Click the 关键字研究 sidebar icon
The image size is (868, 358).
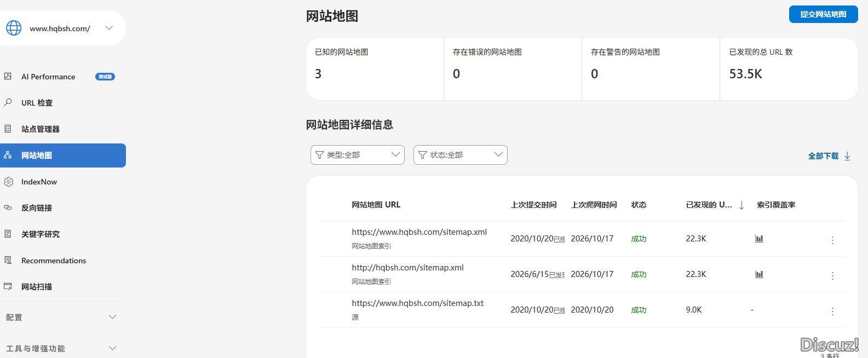click(8, 234)
